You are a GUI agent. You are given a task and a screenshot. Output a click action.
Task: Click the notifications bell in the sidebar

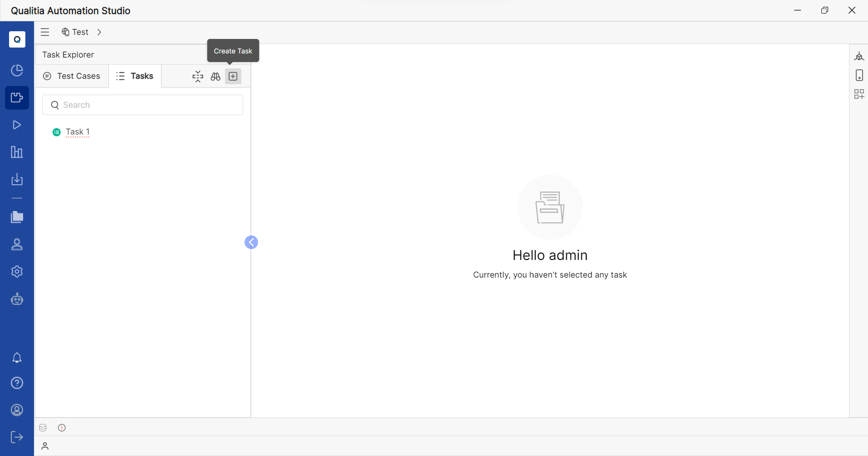coord(17,358)
